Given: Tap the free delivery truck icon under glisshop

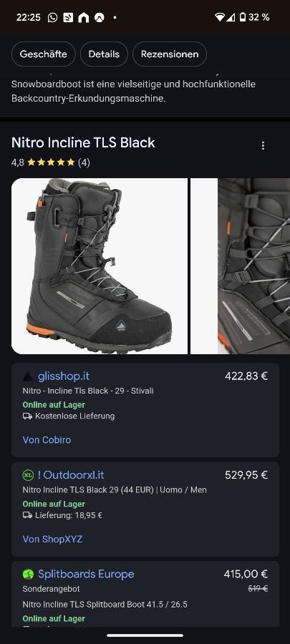Looking at the screenshot, I should pos(27,416).
